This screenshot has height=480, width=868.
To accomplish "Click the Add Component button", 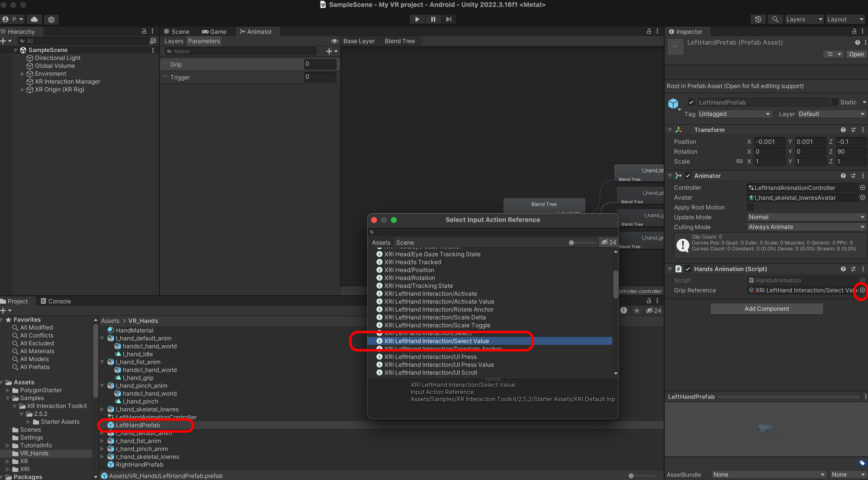I will pos(766,309).
